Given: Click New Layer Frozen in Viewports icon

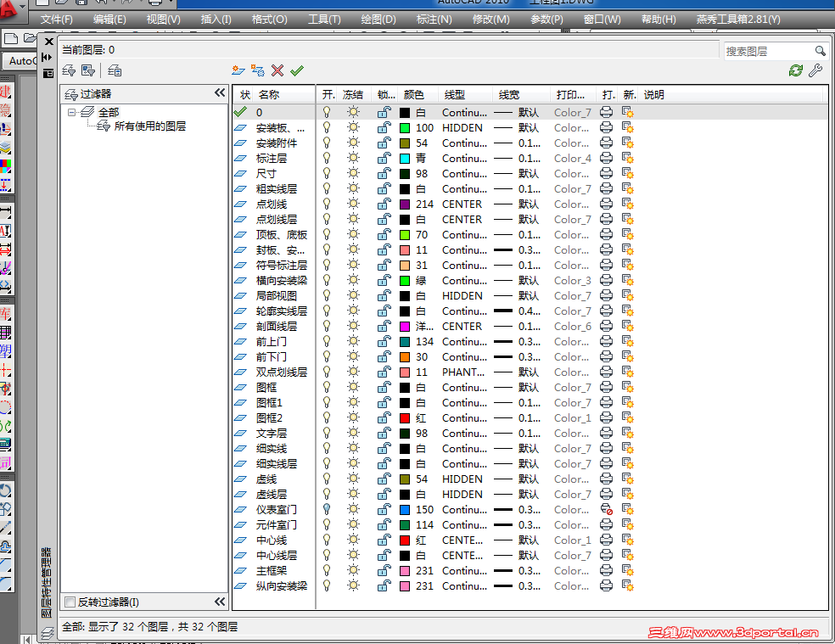Looking at the screenshot, I should click(x=258, y=70).
